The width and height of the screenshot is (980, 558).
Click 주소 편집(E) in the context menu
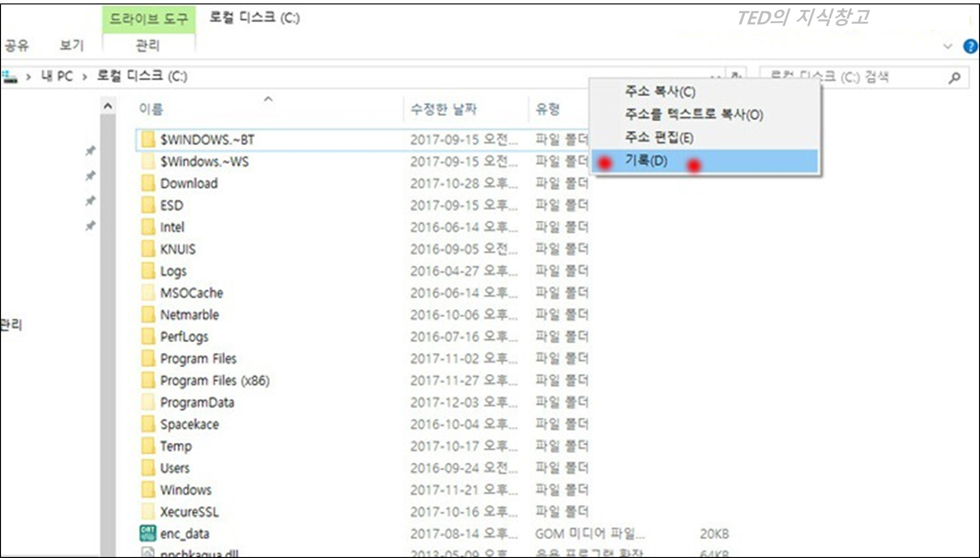tap(658, 138)
